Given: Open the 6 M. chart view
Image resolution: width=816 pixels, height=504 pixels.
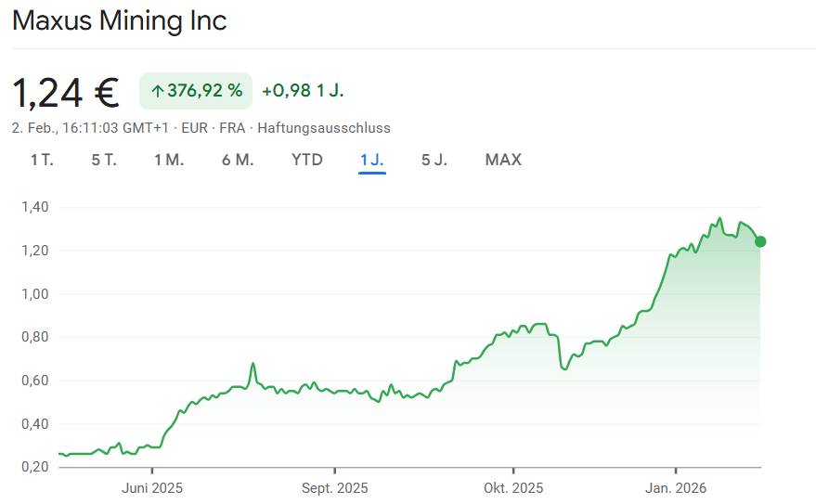Looking at the screenshot, I should click(x=238, y=160).
